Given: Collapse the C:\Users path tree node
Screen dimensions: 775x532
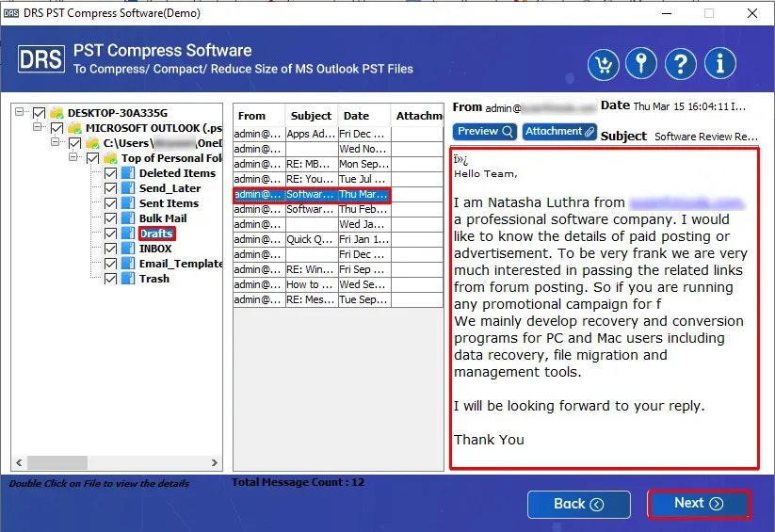Looking at the screenshot, I should point(55,142).
